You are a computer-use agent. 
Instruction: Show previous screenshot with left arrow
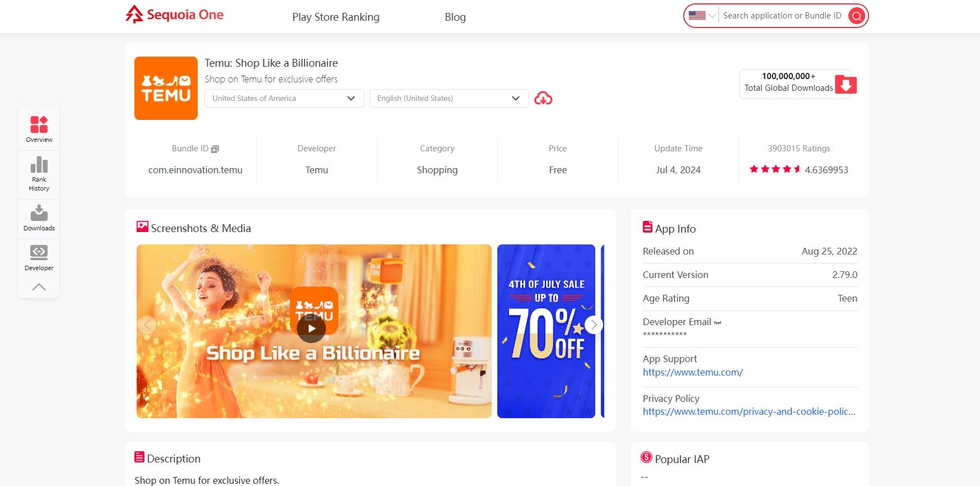pyautogui.click(x=147, y=325)
